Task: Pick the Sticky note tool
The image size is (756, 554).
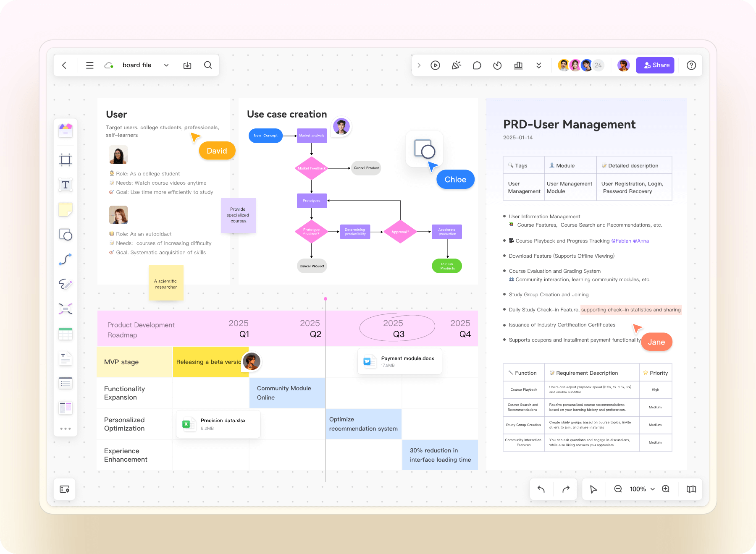Action: click(66, 209)
